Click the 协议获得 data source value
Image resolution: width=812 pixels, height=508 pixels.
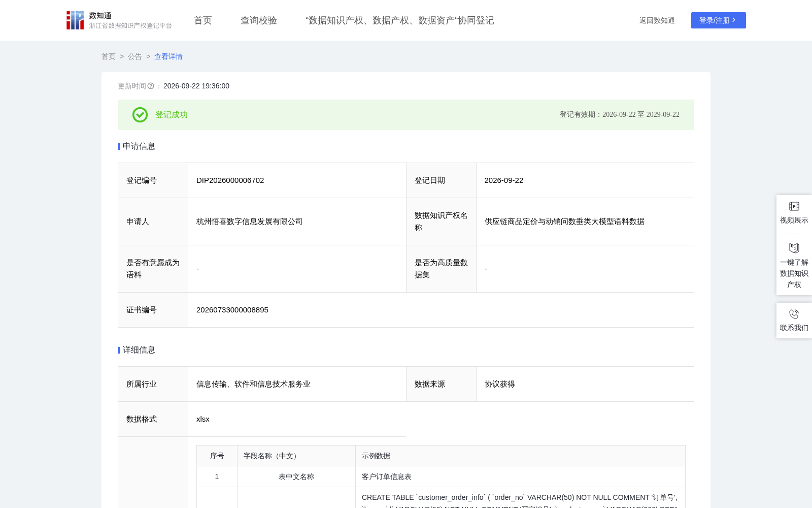[500, 384]
